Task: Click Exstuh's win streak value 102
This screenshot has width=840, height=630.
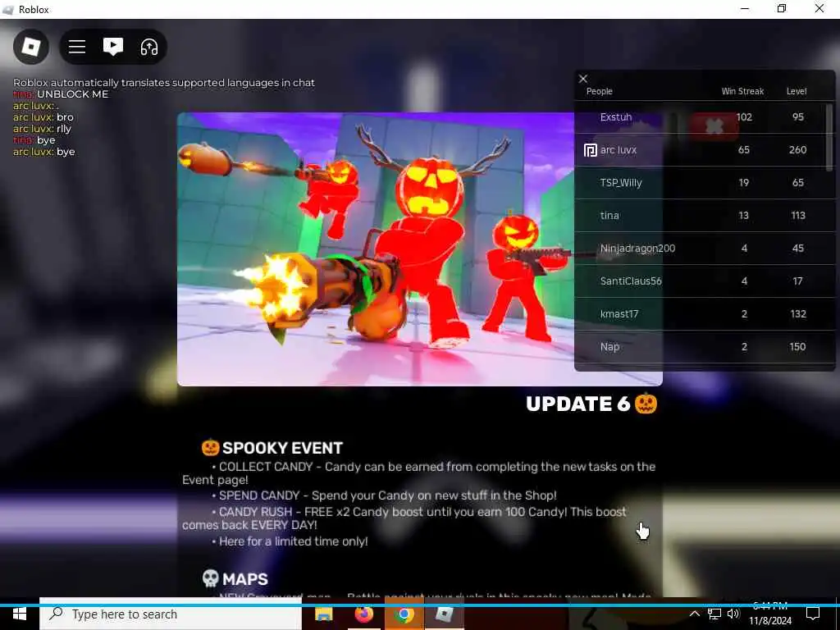Action: point(744,116)
